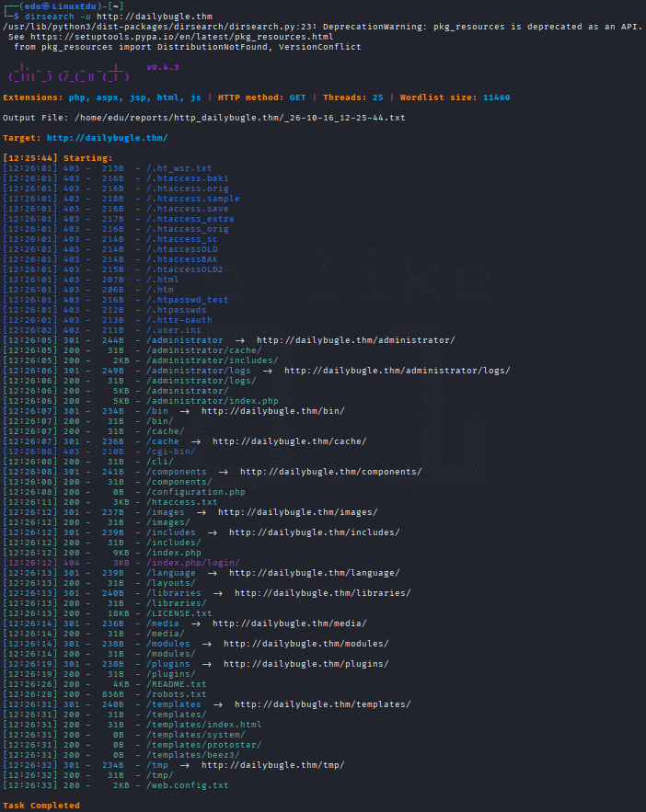Open the setuptools pkg_resources.html URL
This screenshot has width=646, height=812.
[x=182, y=37]
